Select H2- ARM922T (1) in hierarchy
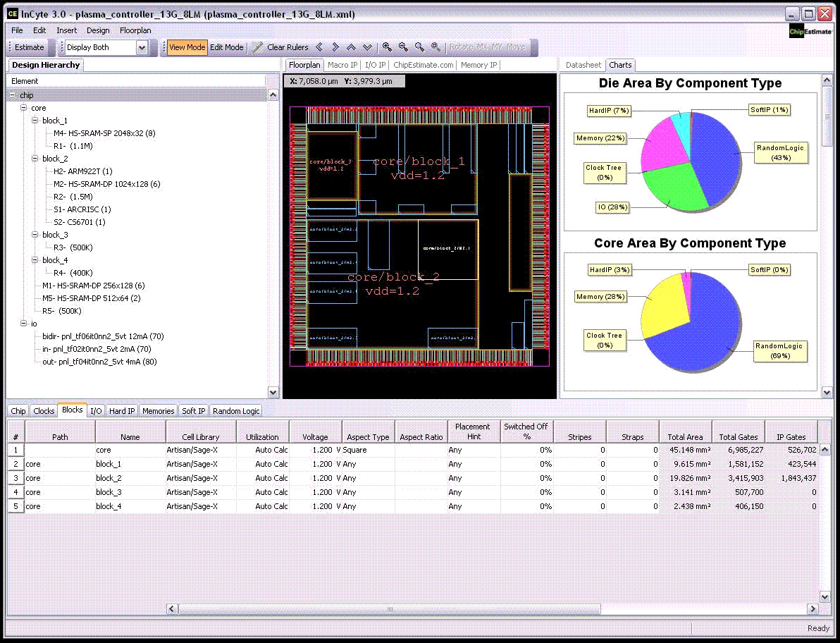The image size is (840, 643). tap(83, 171)
